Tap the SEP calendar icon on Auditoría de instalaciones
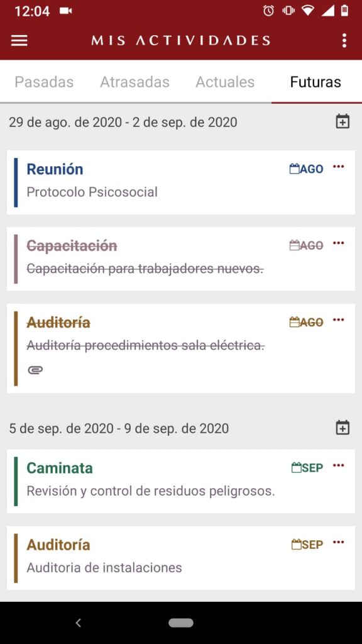 pyautogui.click(x=307, y=544)
